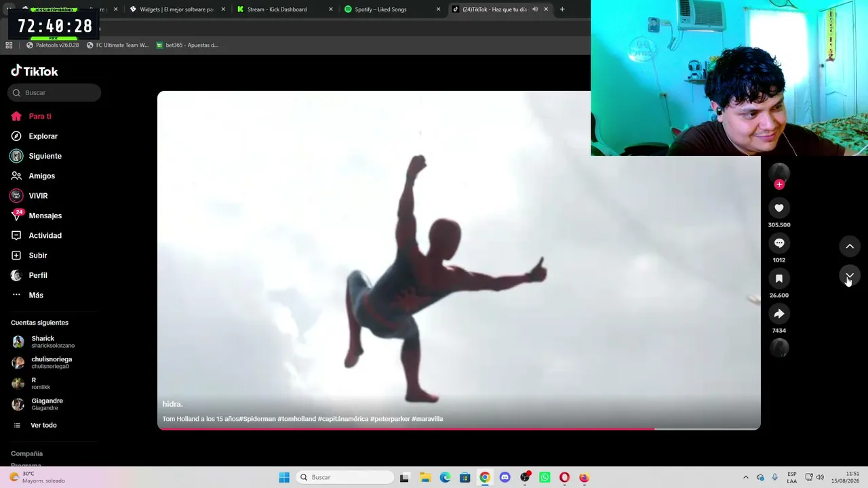
Task: Close the Spotify tab
Action: point(438,9)
